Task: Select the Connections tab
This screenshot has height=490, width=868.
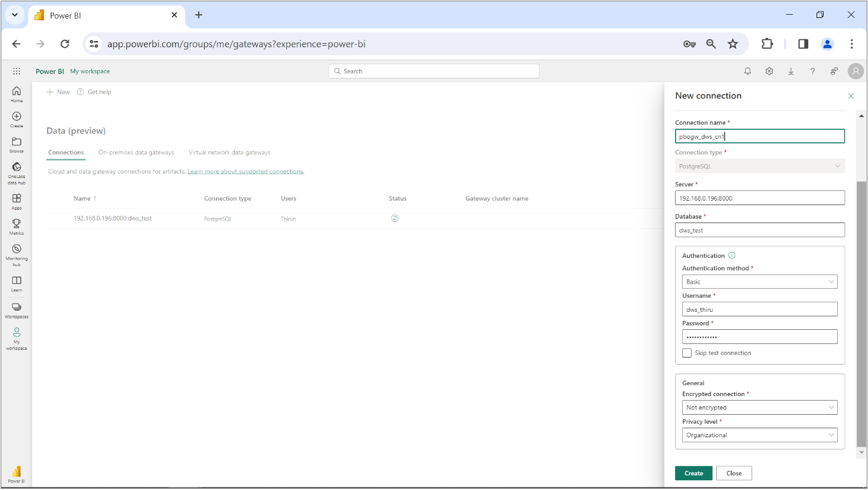Action: pyautogui.click(x=66, y=152)
